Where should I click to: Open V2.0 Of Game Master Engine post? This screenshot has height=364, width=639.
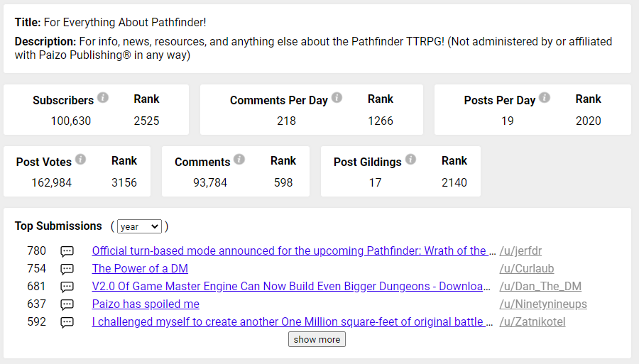[291, 286]
